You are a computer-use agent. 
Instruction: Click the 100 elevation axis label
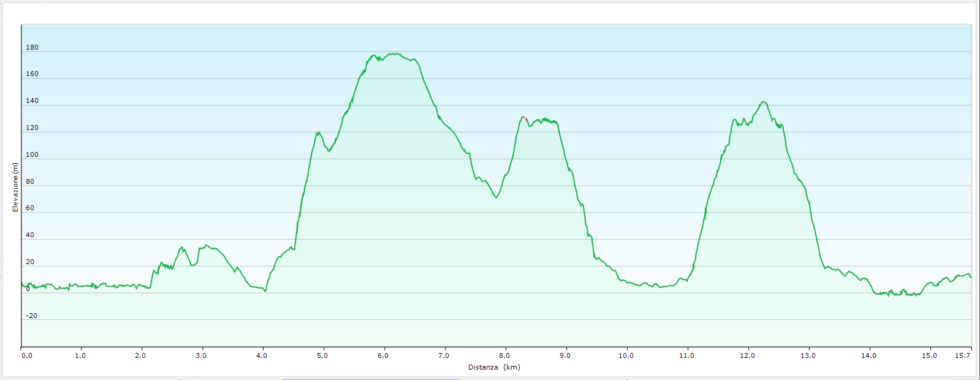pyautogui.click(x=32, y=154)
